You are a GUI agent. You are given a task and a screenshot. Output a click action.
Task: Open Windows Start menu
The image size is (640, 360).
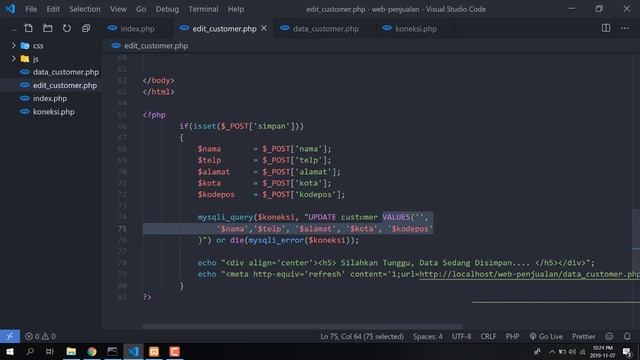click(10, 351)
